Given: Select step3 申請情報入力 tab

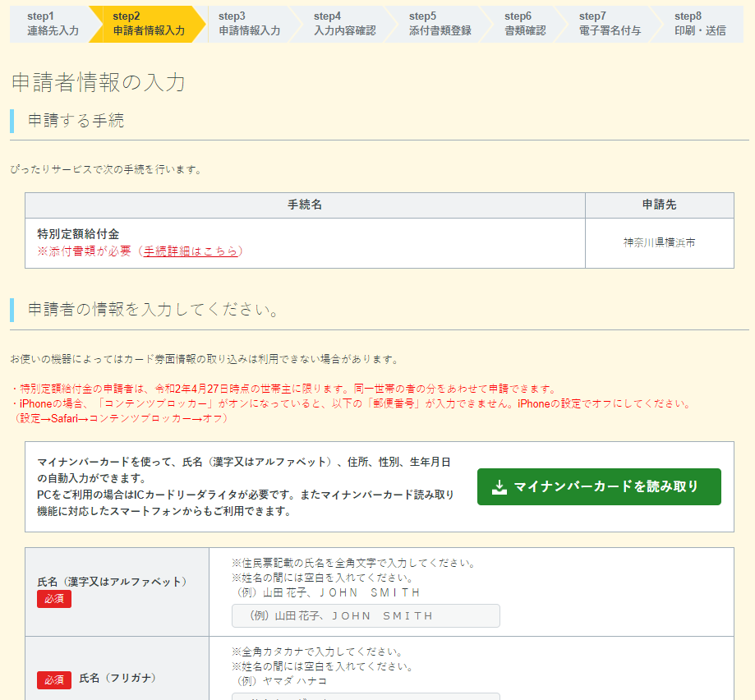Looking at the screenshot, I should coord(249,24).
